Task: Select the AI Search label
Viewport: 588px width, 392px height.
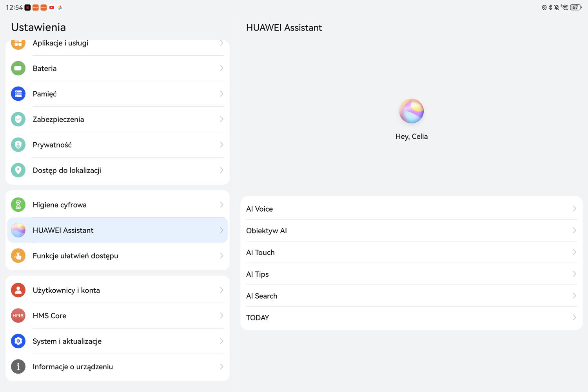Action: point(261,296)
